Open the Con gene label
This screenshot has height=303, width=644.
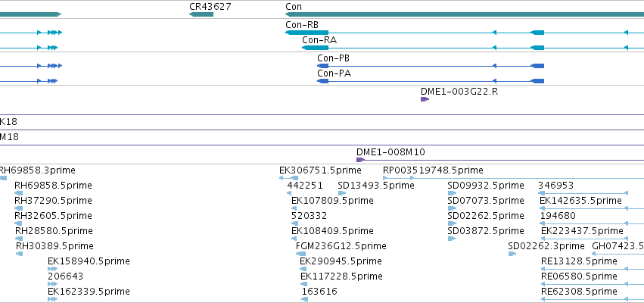(x=294, y=7)
